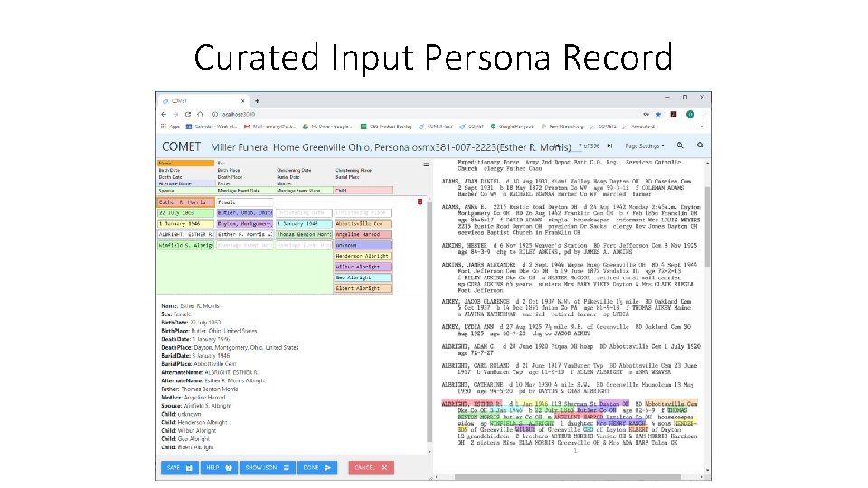Click the zoom magnifier icon in COMET header
Viewport: 868px width, 488px height.
pyautogui.click(x=680, y=145)
